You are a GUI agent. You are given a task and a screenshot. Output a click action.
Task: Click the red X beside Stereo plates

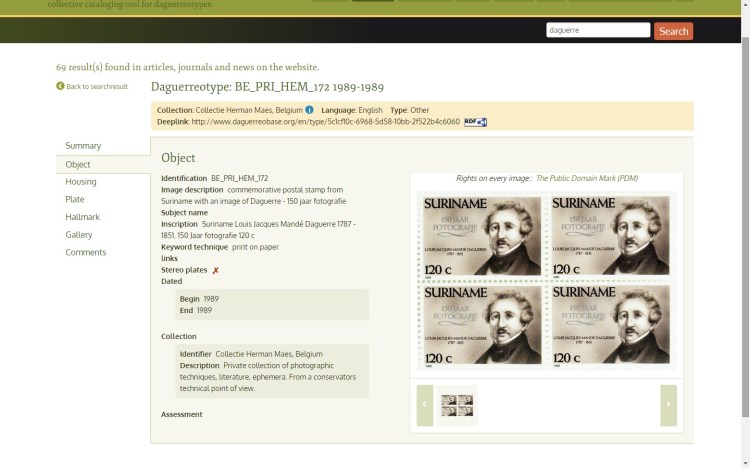coord(215,270)
